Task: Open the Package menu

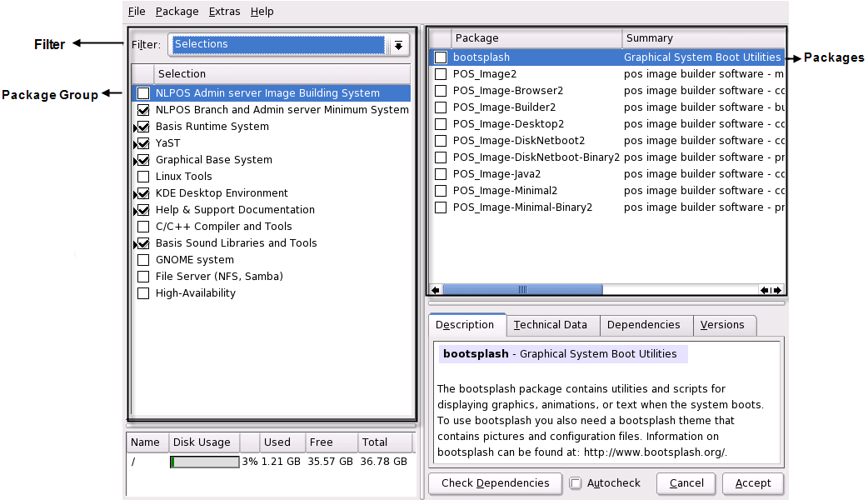Action: click(x=177, y=11)
